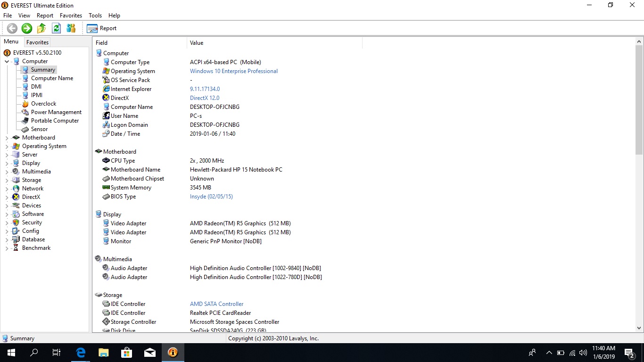This screenshot has width=644, height=362.
Task: Switch to the Menu tab
Action: click(x=11, y=41)
